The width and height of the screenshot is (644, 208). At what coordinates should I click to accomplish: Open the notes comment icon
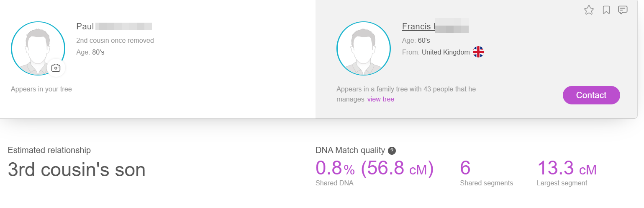pos(623,10)
